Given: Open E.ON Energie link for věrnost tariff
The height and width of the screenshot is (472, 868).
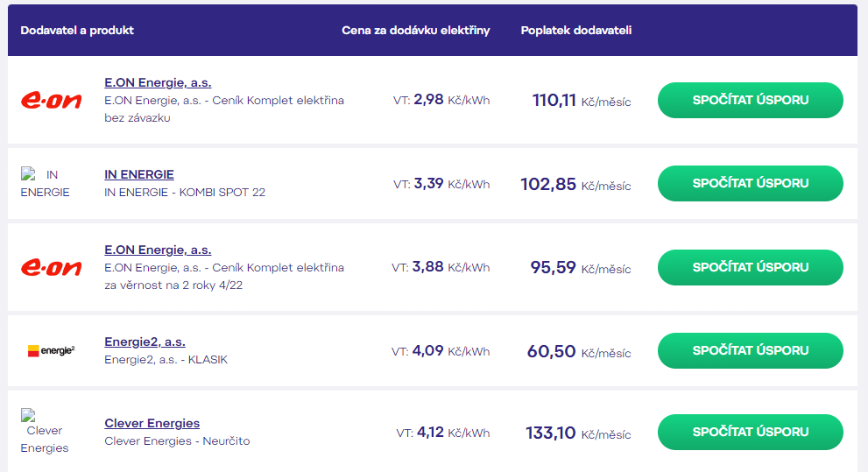Looking at the screenshot, I should [158, 250].
